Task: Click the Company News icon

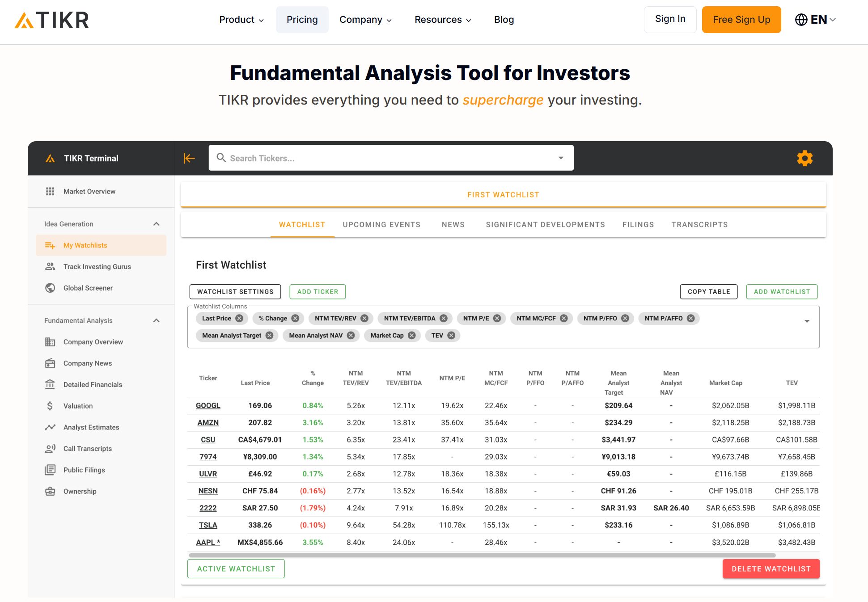Action: (50, 363)
